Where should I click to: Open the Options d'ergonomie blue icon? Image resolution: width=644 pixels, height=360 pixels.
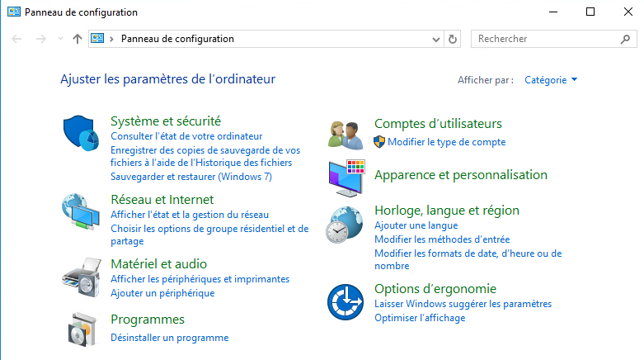346,303
